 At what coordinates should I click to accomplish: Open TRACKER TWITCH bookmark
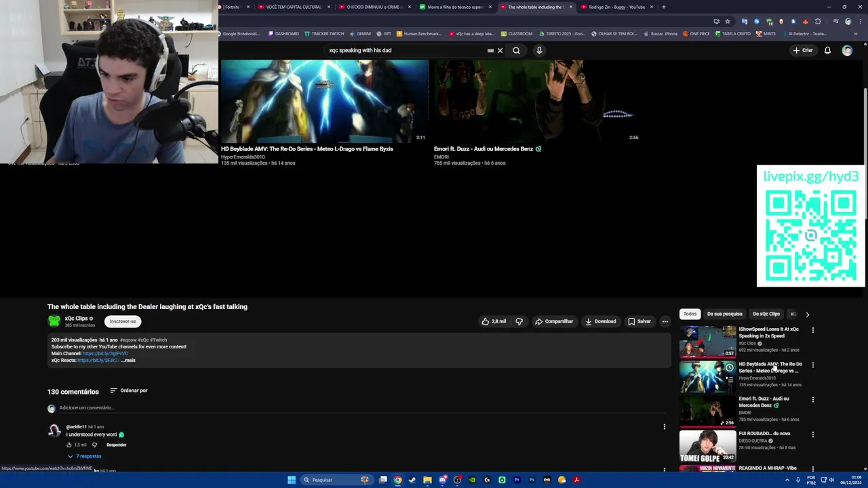point(324,34)
